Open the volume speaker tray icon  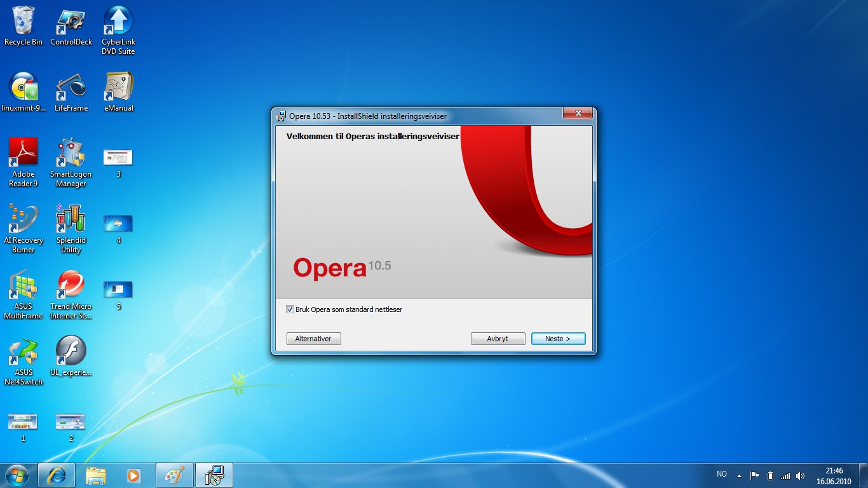click(800, 475)
